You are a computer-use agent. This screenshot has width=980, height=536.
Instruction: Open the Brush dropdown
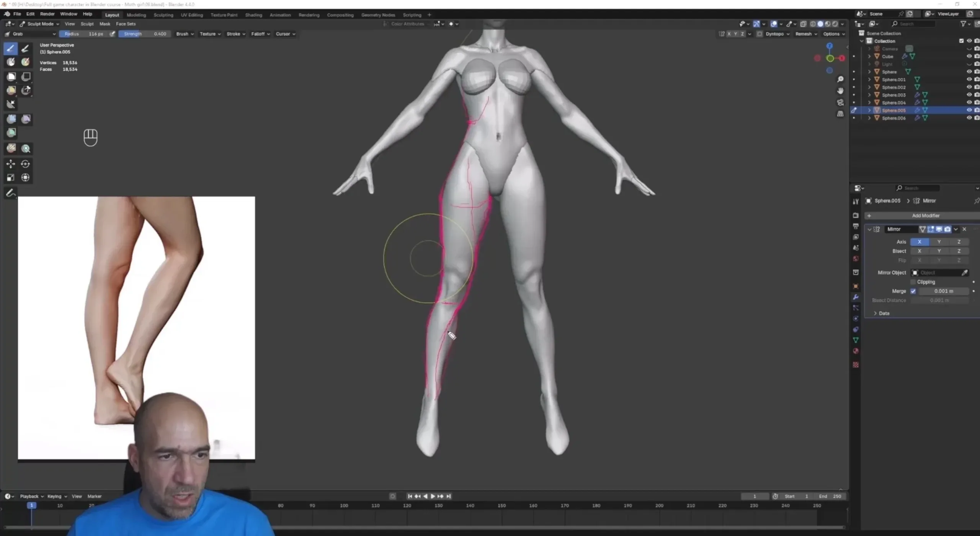[185, 34]
